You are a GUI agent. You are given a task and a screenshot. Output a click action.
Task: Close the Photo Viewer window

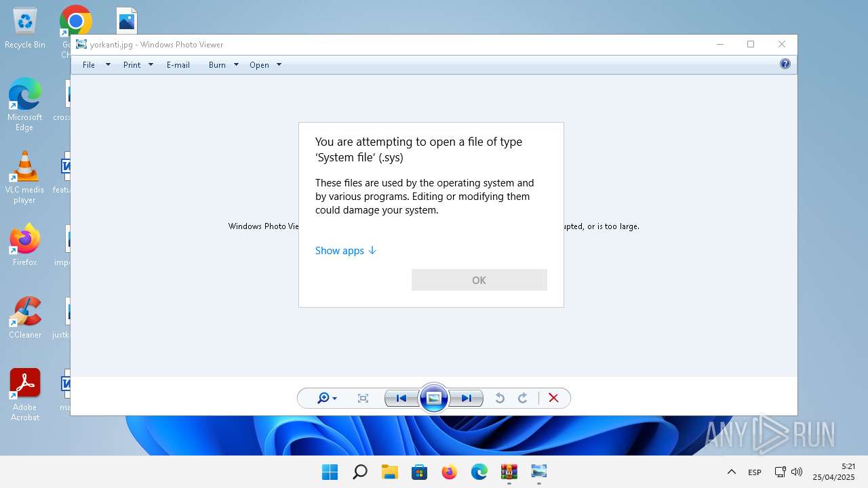(782, 44)
